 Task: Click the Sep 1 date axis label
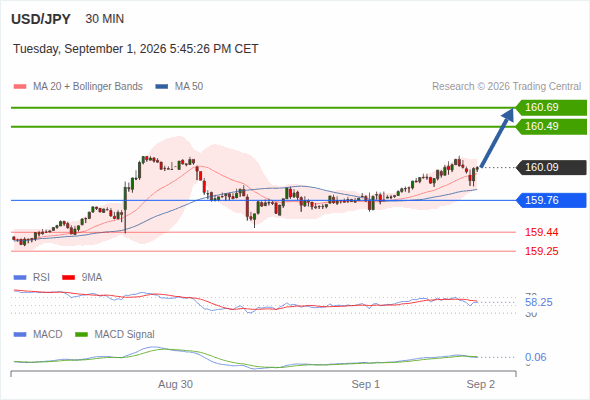366,384
